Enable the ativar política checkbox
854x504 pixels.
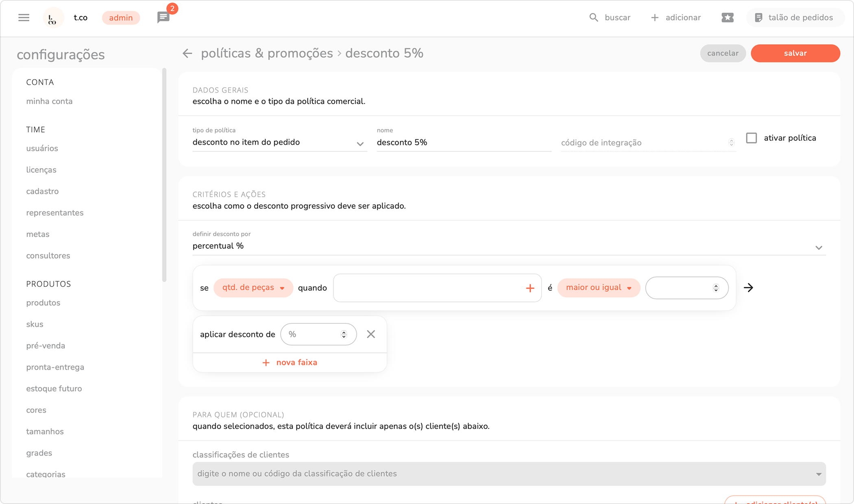point(752,138)
